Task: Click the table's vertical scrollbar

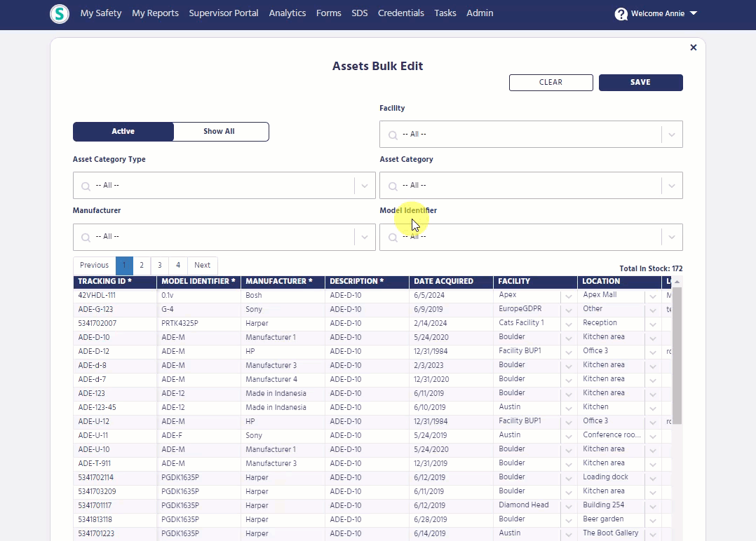Action: pos(677,350)
